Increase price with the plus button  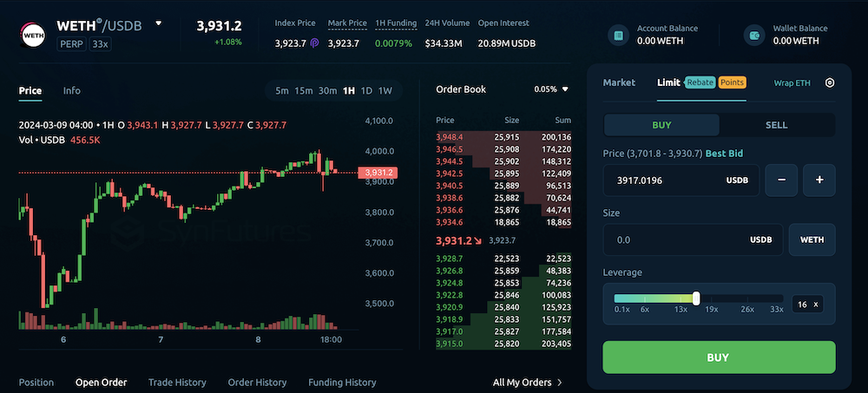819,180
